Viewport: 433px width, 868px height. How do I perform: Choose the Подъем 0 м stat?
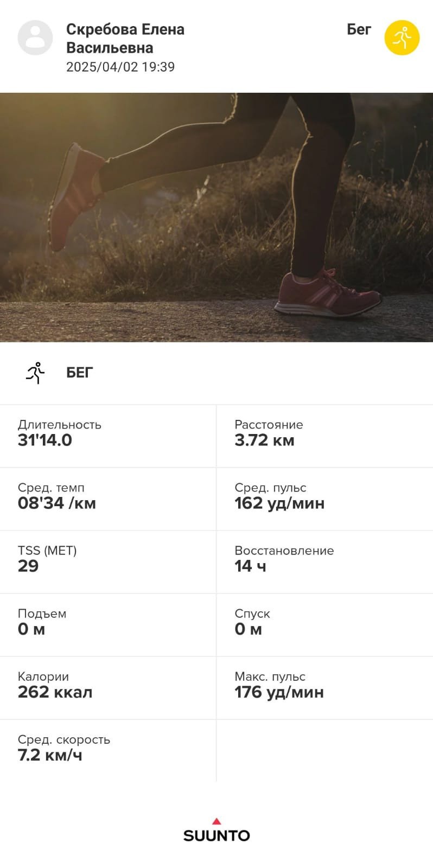108,624
